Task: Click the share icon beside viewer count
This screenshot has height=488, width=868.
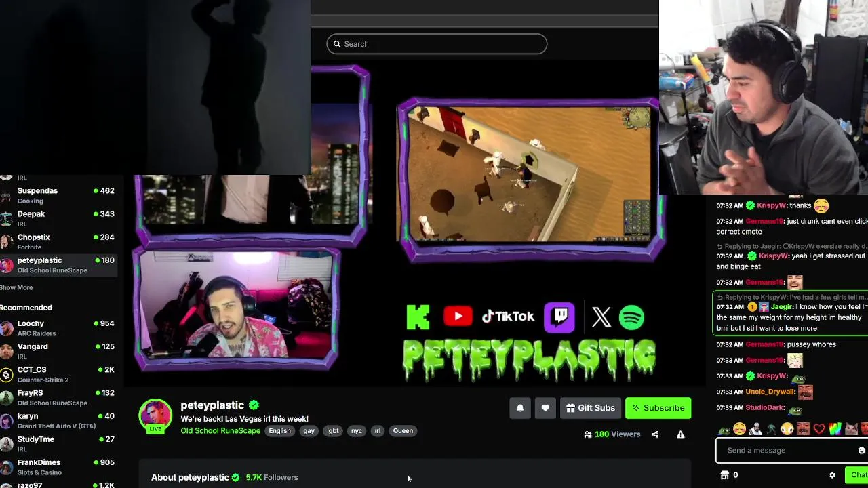Action: [x=655, y=434]
